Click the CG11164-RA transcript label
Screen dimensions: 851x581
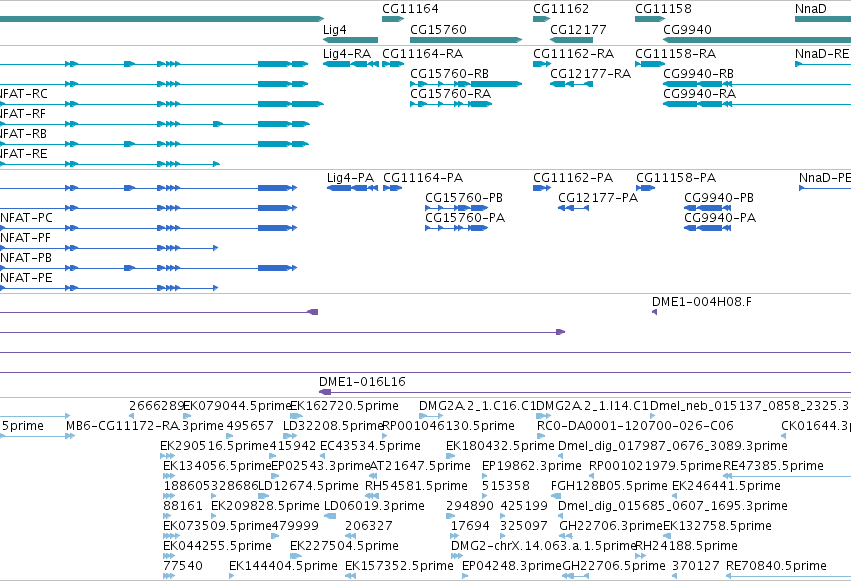pyautogui.click(x=422, y=54)
